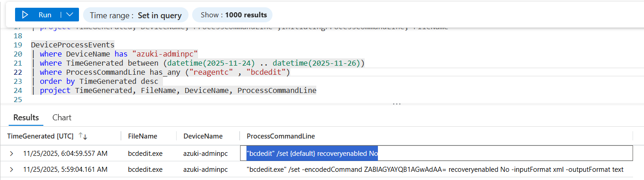The height and width of the screenshot is (180, 644).
Task: Expand the 5:59:04.161 AM result row
Action: click(11, 170)
